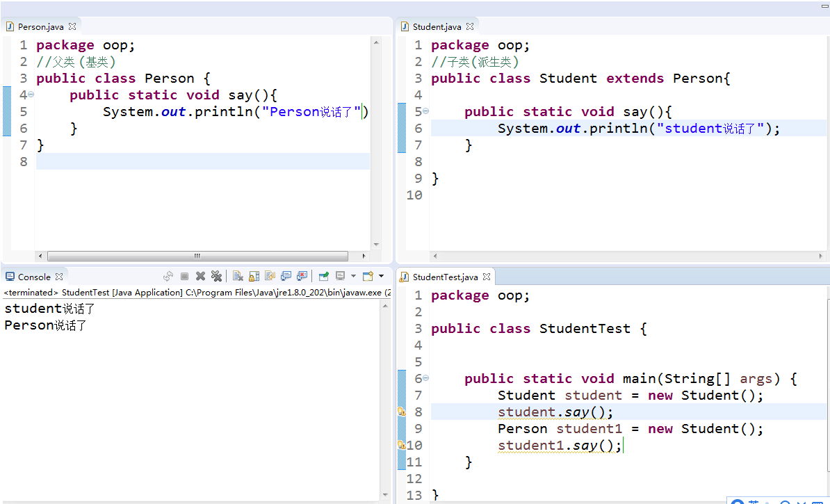Click "student说话了" line in Console output
Screen dimensions: 830x504
coord(49,308)
